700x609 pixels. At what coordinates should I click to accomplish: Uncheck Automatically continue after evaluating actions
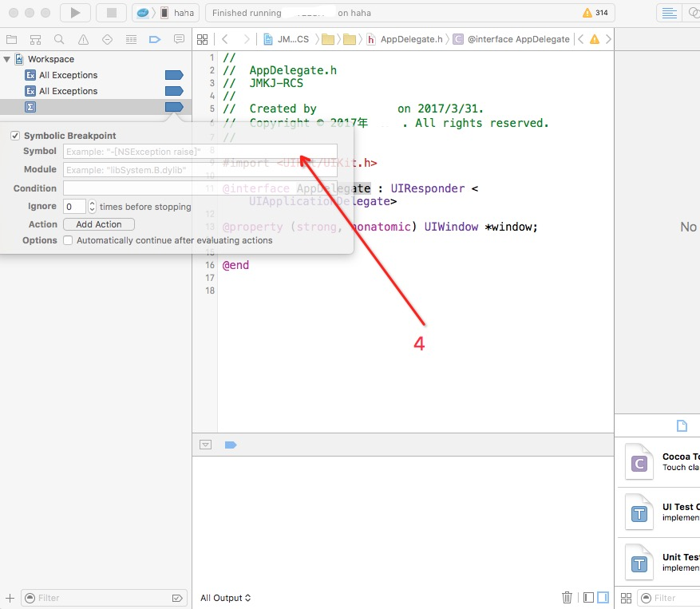[68, 240]
